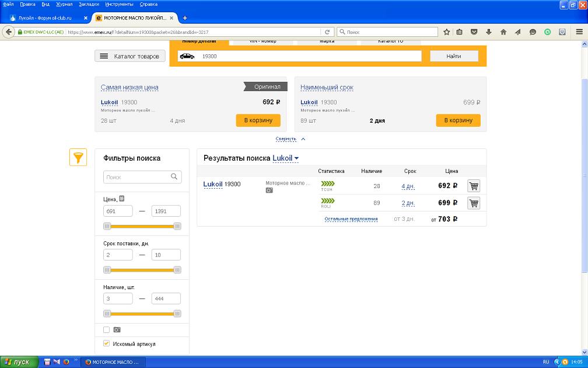Open the mail icon in quick launch
This screenshot has width=588, height=368.
click(x=57, y=362)
